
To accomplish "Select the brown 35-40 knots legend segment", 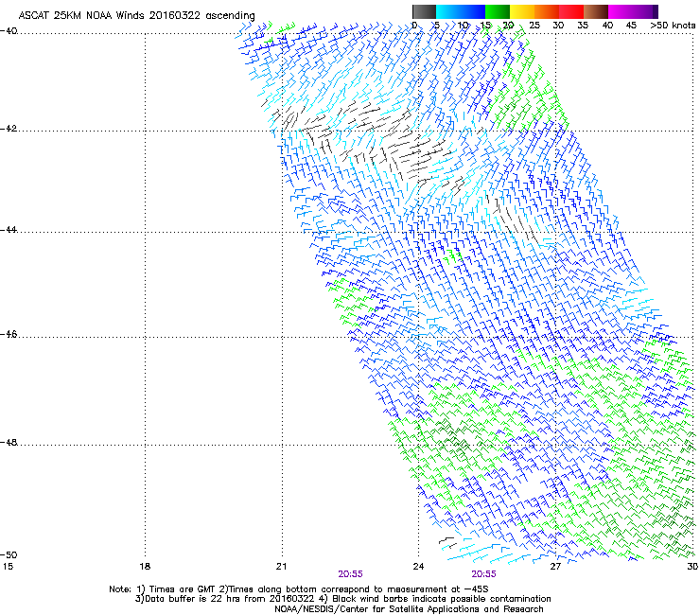I will click(596, 11).
